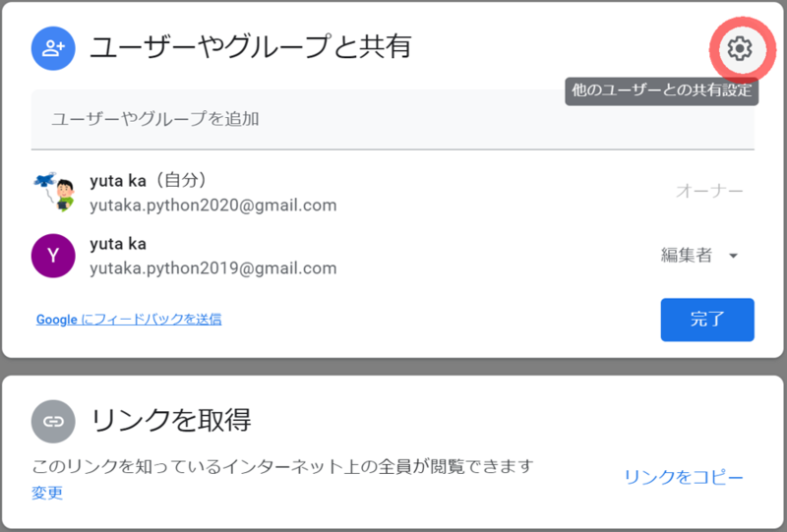This screenshot has height=532, width=787.
Task: Click the リンクを取得 heading
Action: (170, 420)
